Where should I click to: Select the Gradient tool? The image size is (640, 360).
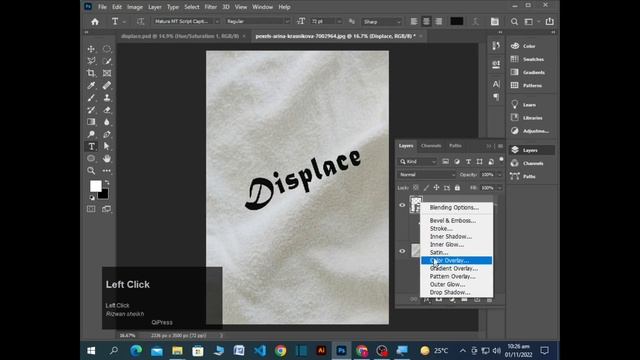[x=91, y=122]
